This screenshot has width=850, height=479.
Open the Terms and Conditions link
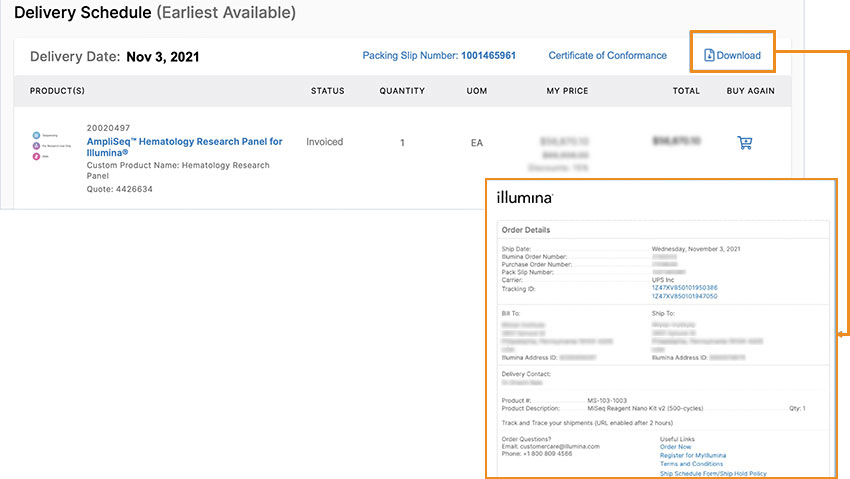point(691,464)
